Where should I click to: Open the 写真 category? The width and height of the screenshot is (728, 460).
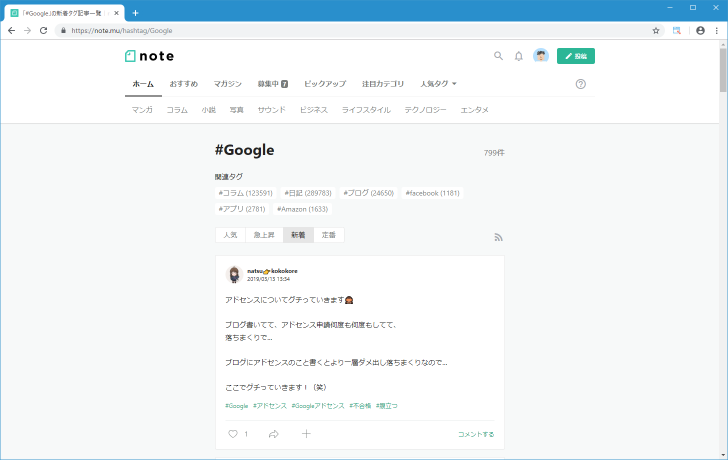[236, 110]
